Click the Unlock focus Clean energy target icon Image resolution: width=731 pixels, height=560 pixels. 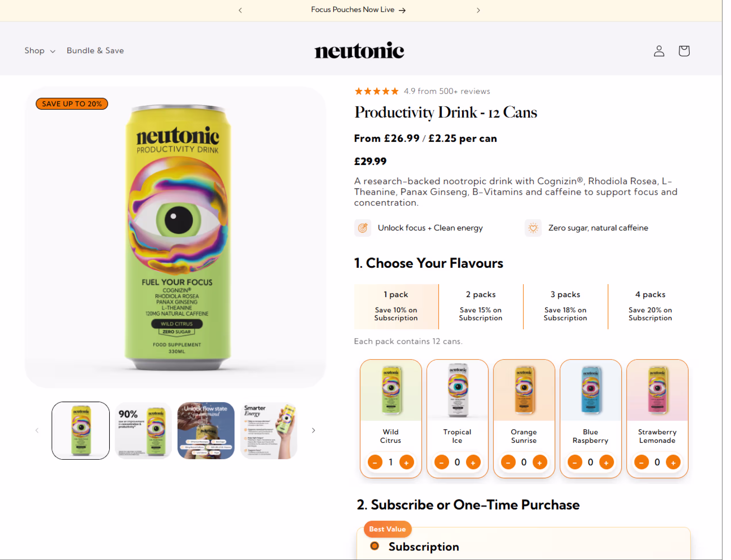(363, 228)
